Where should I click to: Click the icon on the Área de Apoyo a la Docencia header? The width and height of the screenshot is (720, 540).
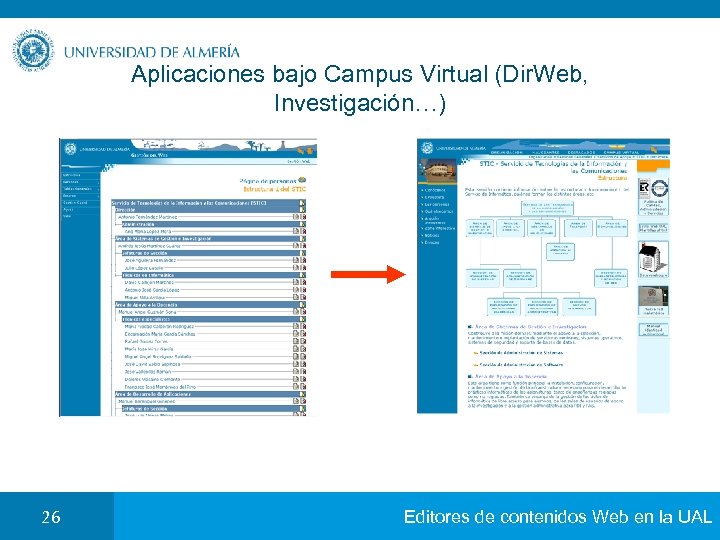303,304
